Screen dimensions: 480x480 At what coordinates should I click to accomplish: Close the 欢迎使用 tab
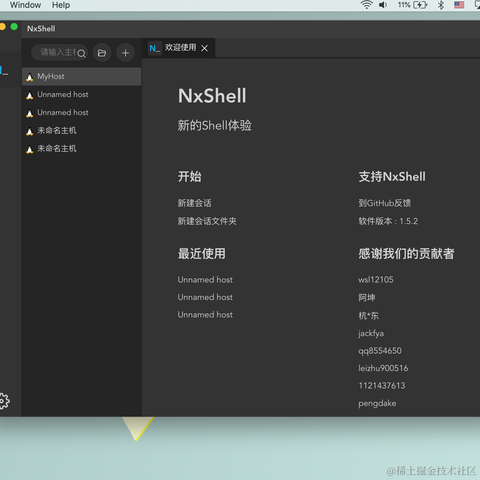(204, 48)
